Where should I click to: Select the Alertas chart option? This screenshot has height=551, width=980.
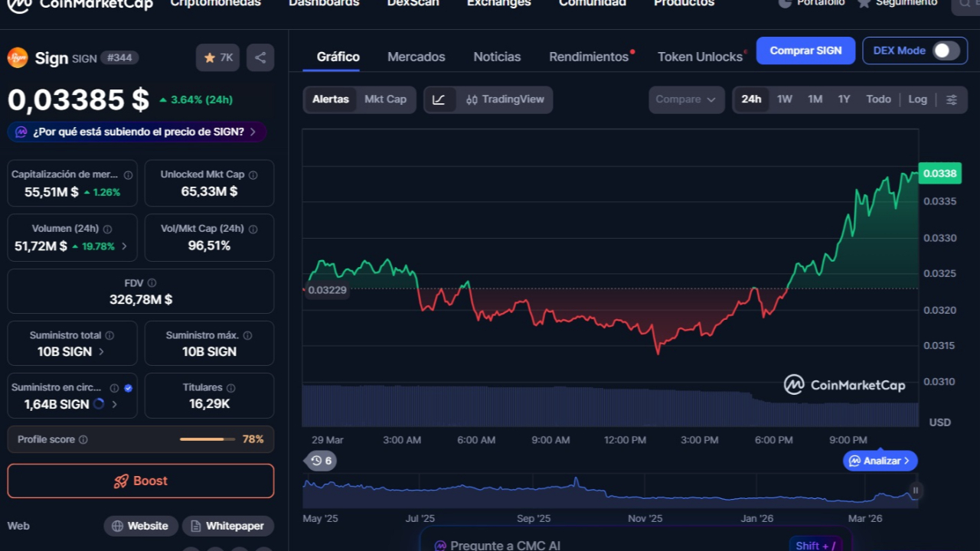331,99
